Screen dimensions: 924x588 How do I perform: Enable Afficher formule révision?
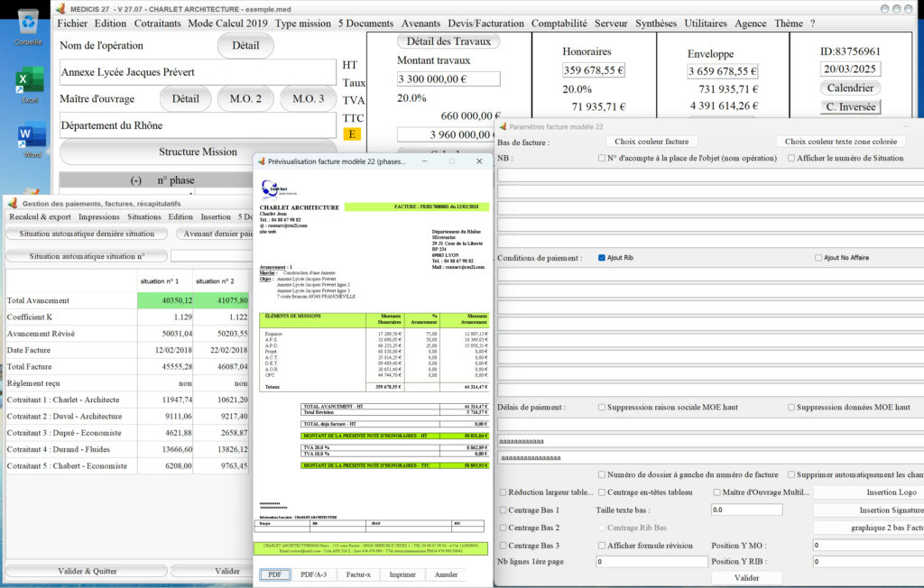click(602, 545)
